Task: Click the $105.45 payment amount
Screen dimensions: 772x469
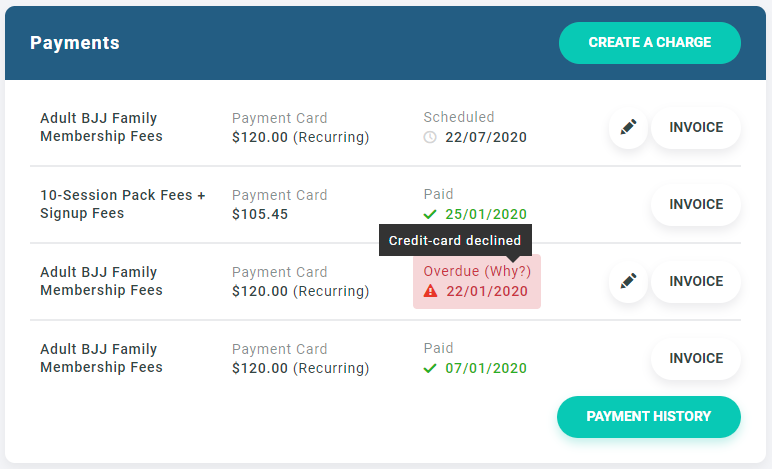Action: click(x=259, y=214)
